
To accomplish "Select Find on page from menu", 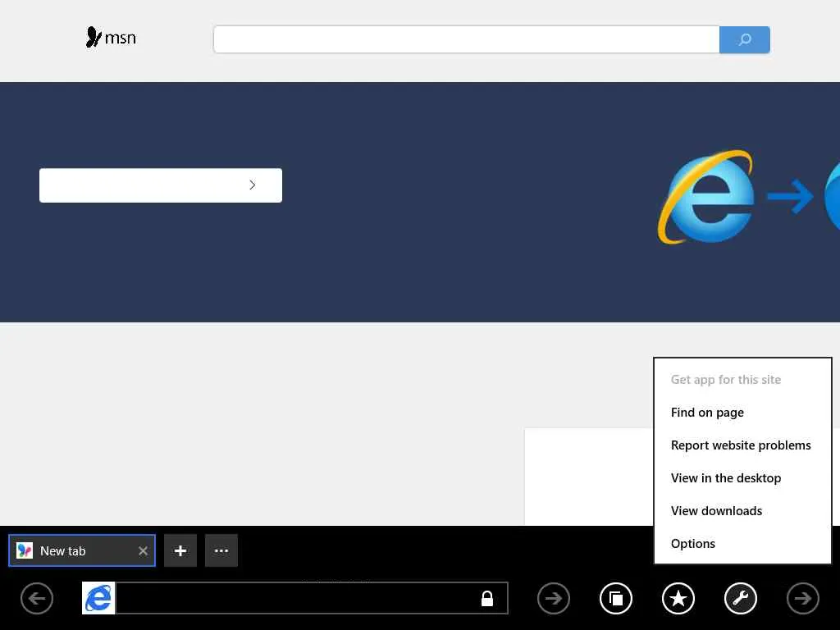I will click(707, 413).
